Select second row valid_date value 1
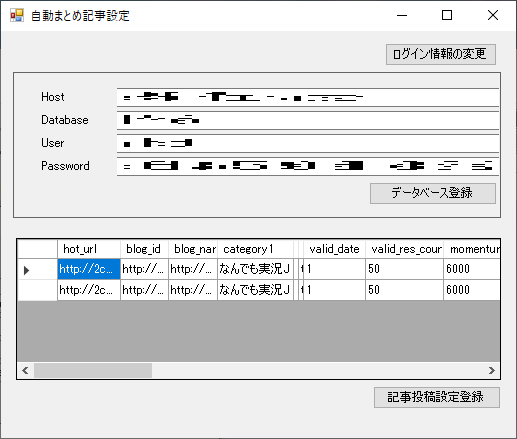Viewport: 517px width, 439px height. (x=334, y=290)
